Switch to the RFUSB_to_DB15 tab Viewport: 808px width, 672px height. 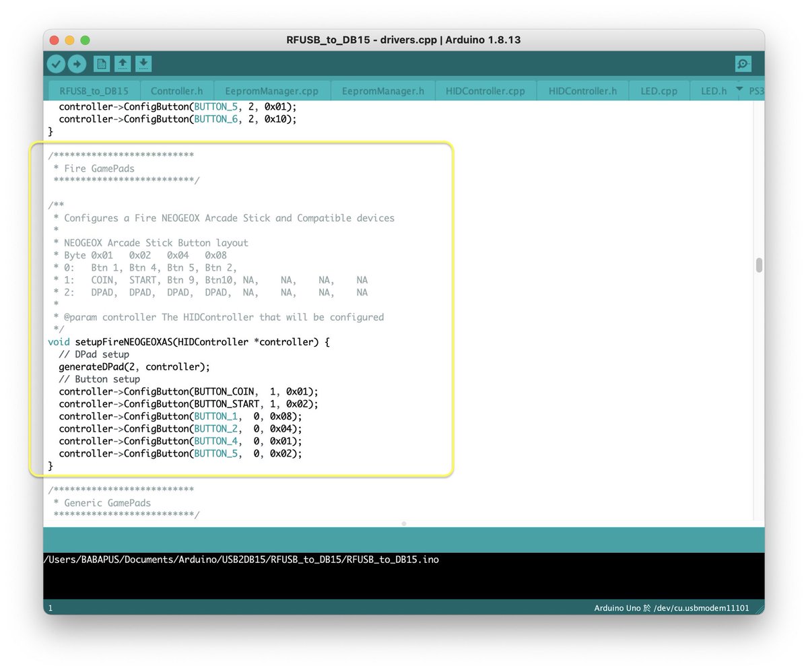coord(94,91)
